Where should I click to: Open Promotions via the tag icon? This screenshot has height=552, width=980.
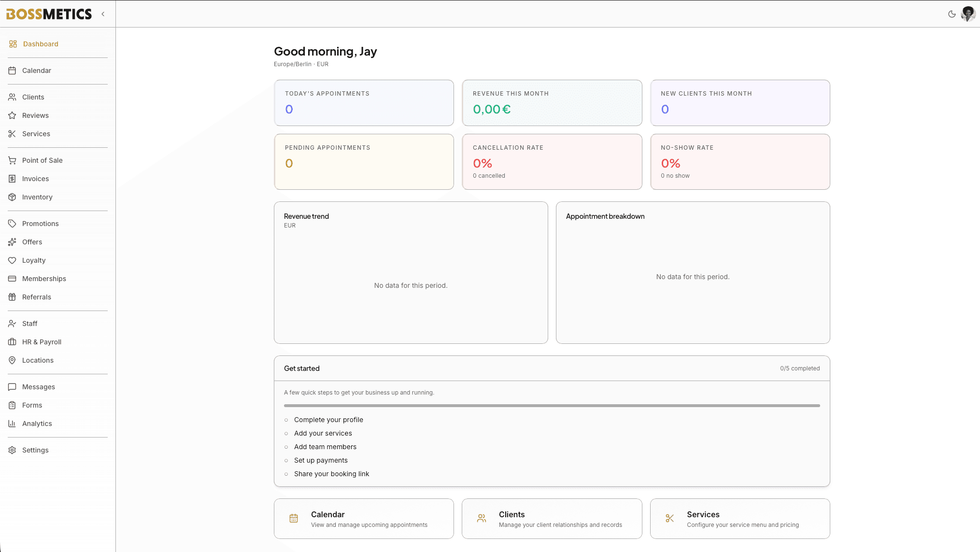(x=12, y=224)
